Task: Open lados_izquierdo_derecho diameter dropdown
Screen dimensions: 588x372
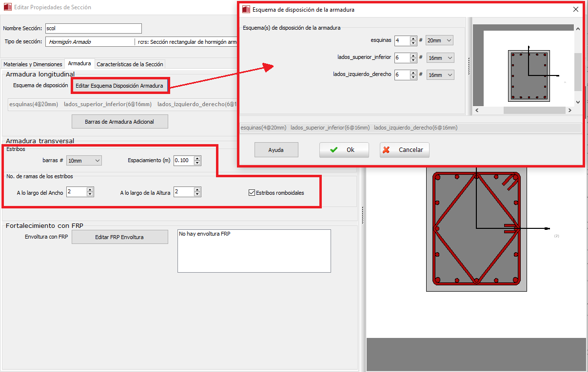Action: pyautogui.click(x=439, y=75)
